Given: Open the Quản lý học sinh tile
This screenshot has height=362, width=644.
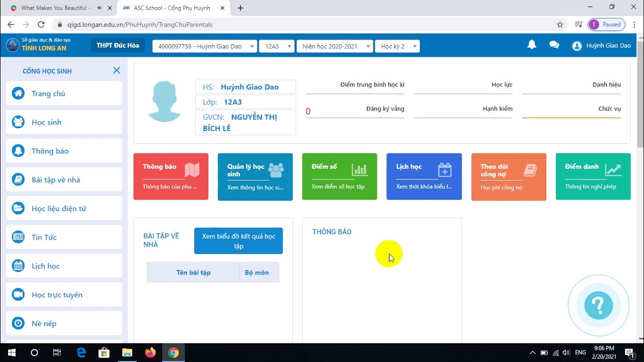Looking at the screenshot, I should coord(255,177).
